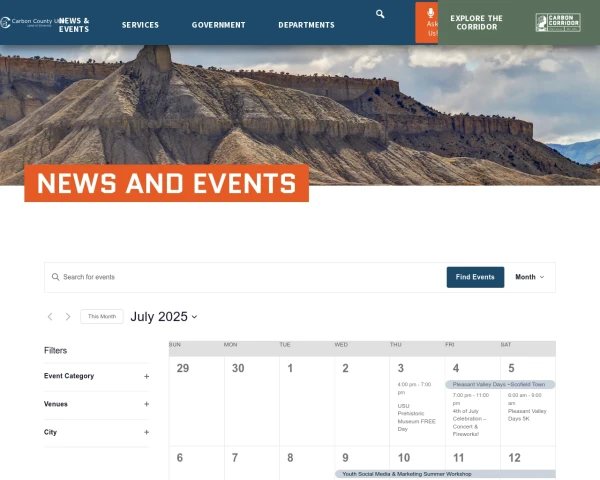This screenshot has width=600, height=480.
Task: Go to previous month arrow
Action: [x=50, y=317]
